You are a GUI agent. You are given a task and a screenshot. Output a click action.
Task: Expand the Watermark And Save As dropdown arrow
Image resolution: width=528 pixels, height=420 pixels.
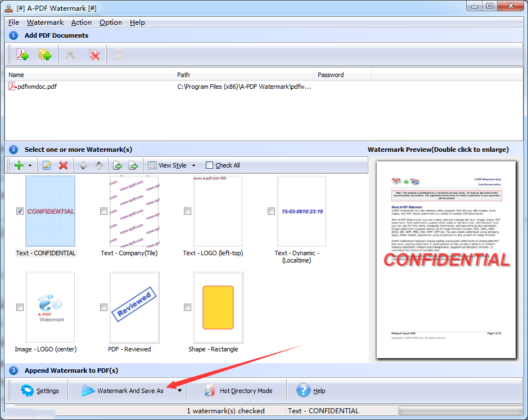click(180, 391)
